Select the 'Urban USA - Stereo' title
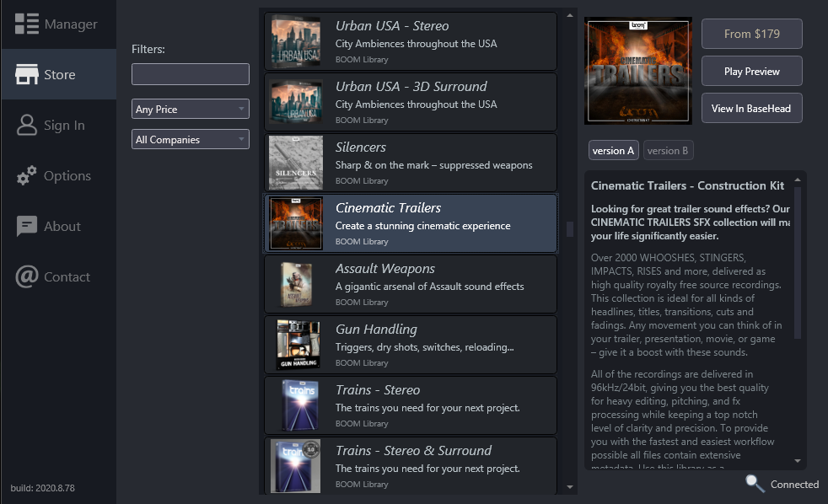The image size is (828, 504). tap(392, 26)
